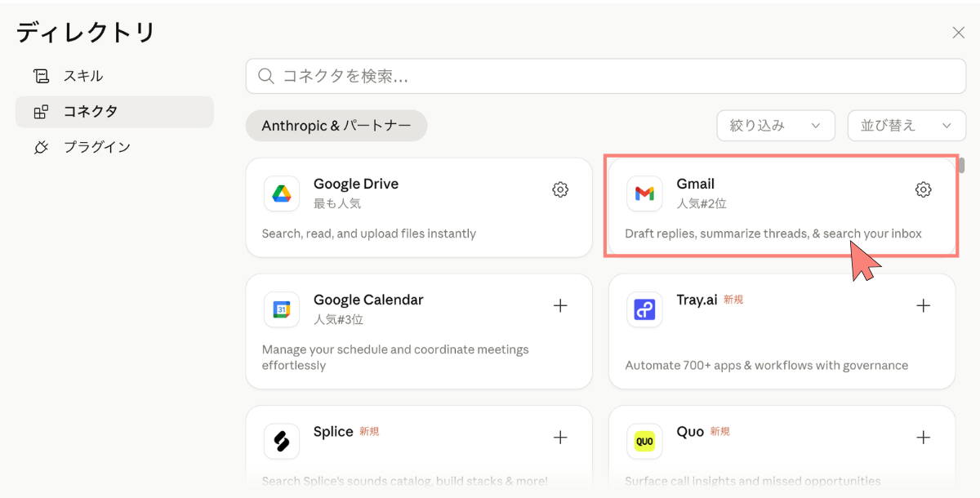Click the 新規 badge next to Splice
This screenshot has height=498, width=980.
coord(369,432)
